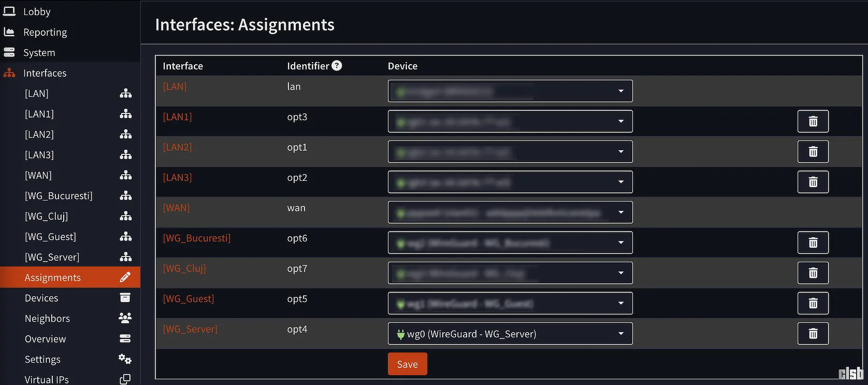The image size is (868, 385).
Task: Open the WG_Server device dropdown
Action: click(x=510, y=334)
